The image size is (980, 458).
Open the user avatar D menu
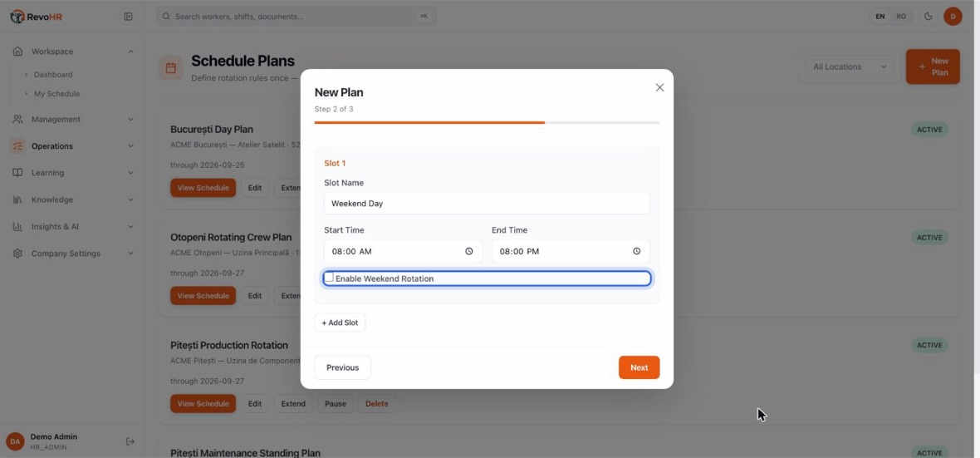click(953, 17)
